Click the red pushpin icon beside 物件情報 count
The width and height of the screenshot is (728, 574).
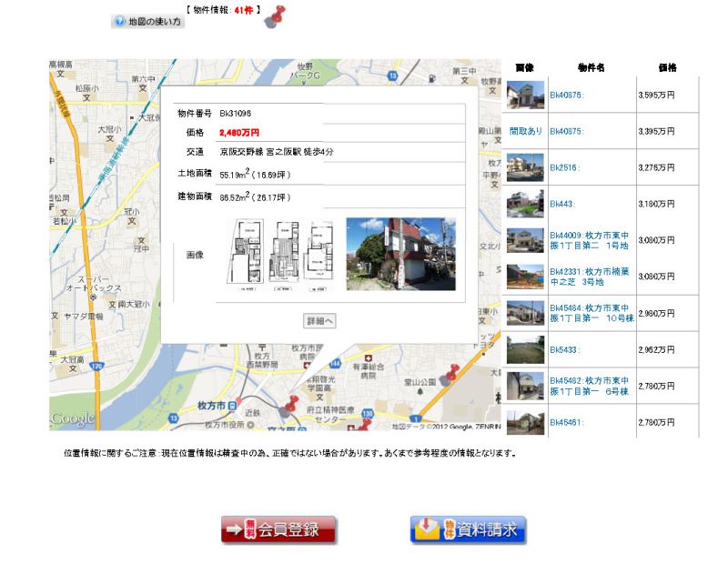tap(276, 17)
